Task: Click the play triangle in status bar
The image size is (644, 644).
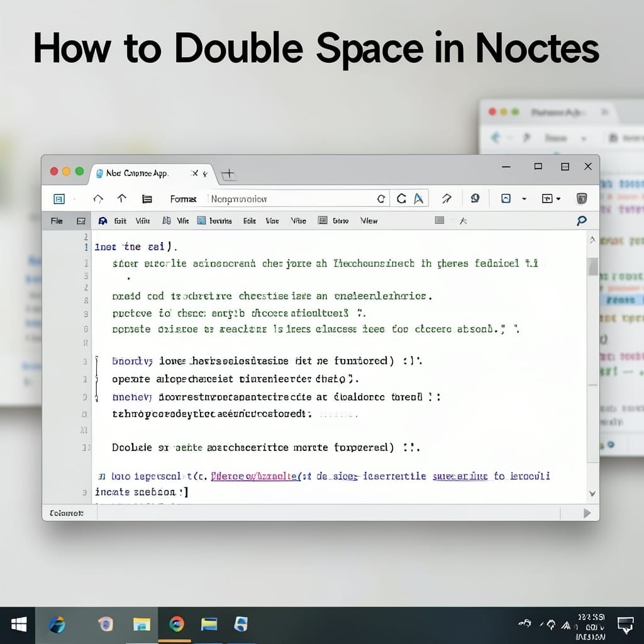Action: [x=587, y=513]
